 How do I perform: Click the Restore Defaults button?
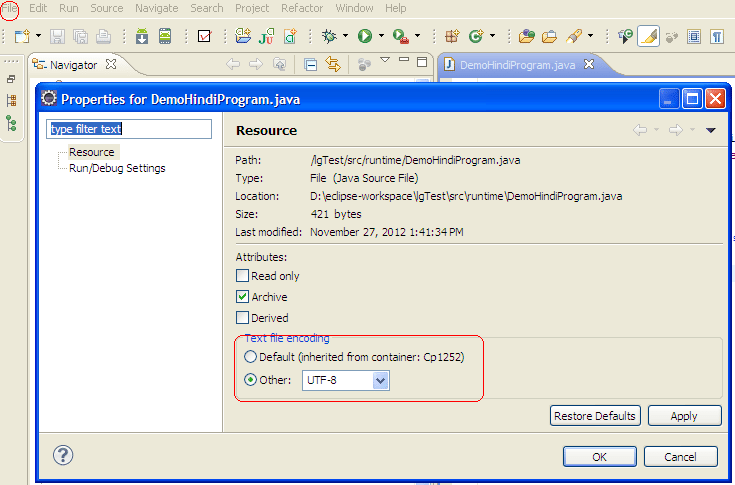[595, 416]
